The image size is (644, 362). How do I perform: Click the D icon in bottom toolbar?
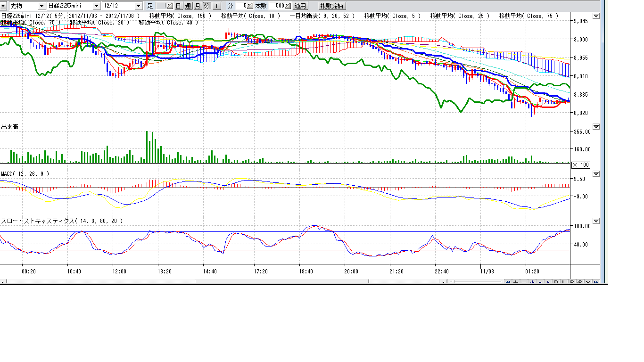(x=556, y=282)
